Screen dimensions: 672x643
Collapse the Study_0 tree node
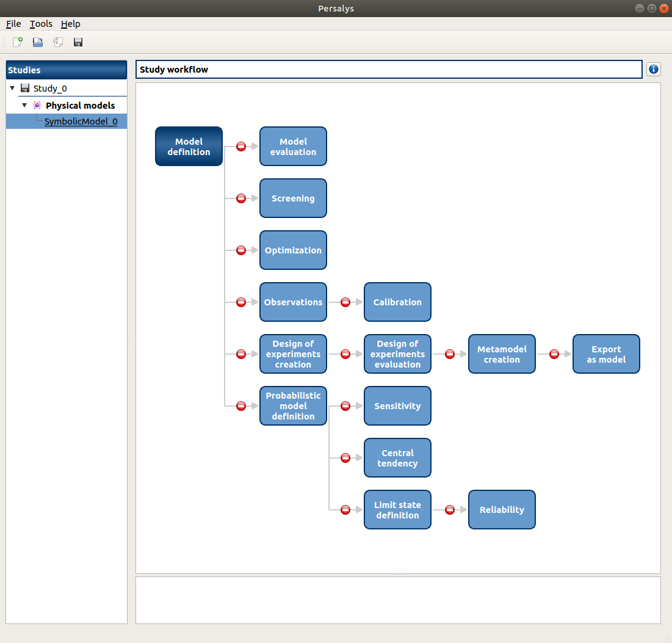[12, 88]
